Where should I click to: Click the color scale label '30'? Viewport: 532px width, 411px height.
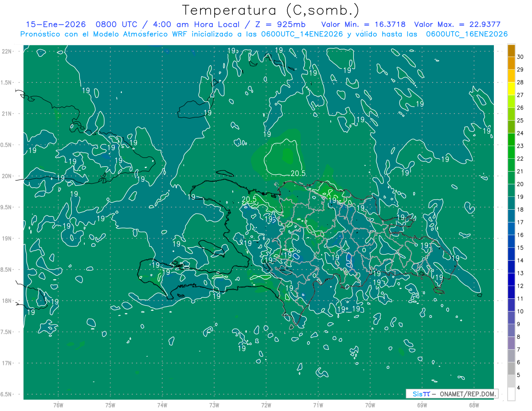(521, 57)
